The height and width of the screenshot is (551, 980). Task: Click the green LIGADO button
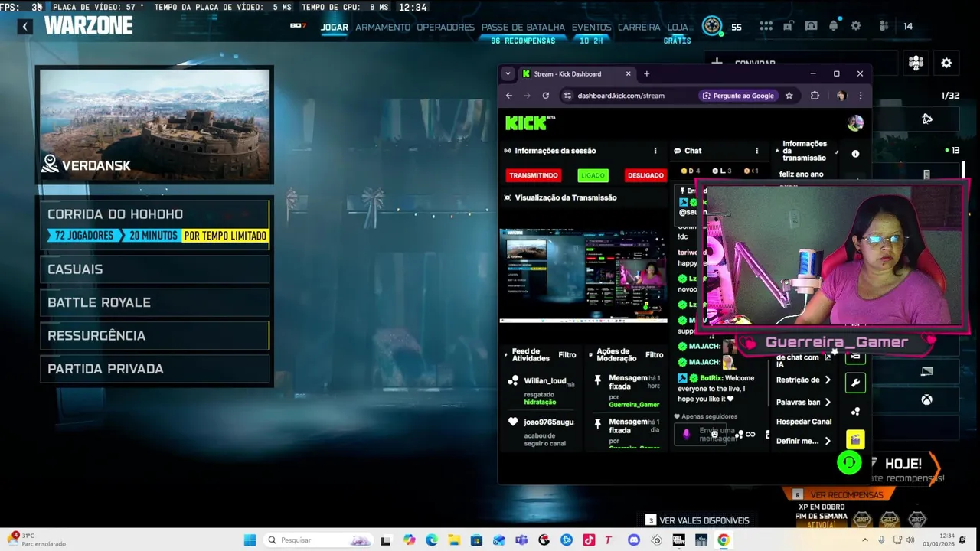pyautogui.click(x=593, y=175)
